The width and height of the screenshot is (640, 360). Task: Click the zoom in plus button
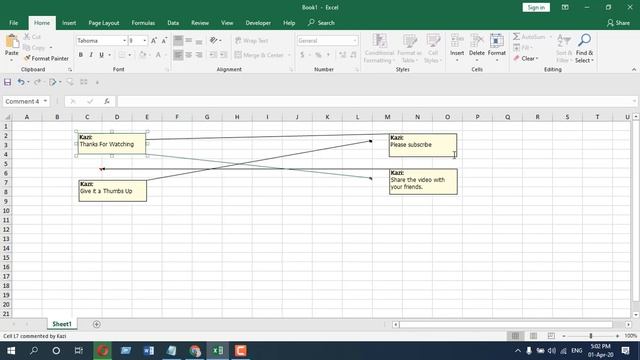click(x=617, y=336)
